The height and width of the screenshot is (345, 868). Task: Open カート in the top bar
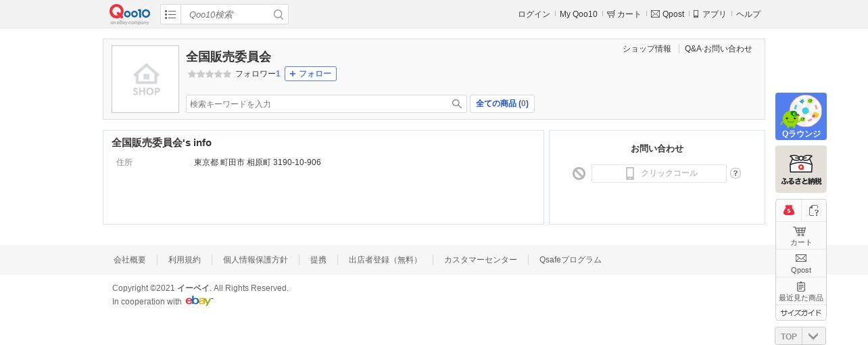(624, 14)
